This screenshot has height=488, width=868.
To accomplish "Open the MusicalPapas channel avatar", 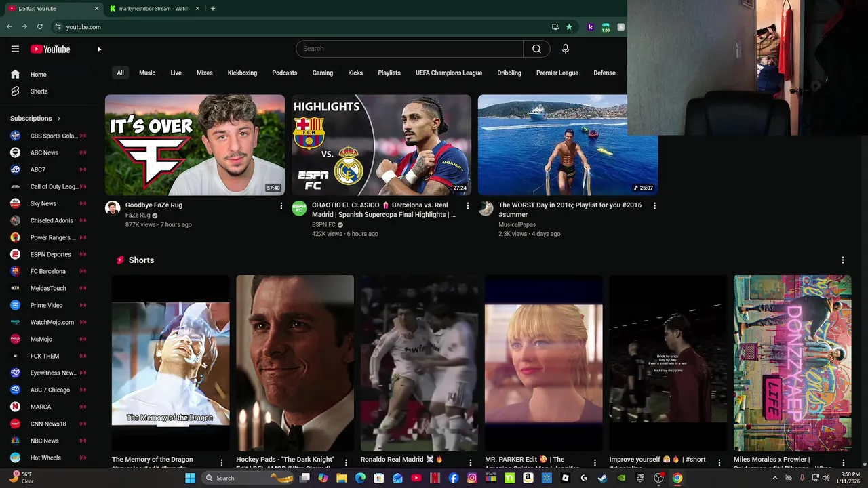I will (486, 208).
